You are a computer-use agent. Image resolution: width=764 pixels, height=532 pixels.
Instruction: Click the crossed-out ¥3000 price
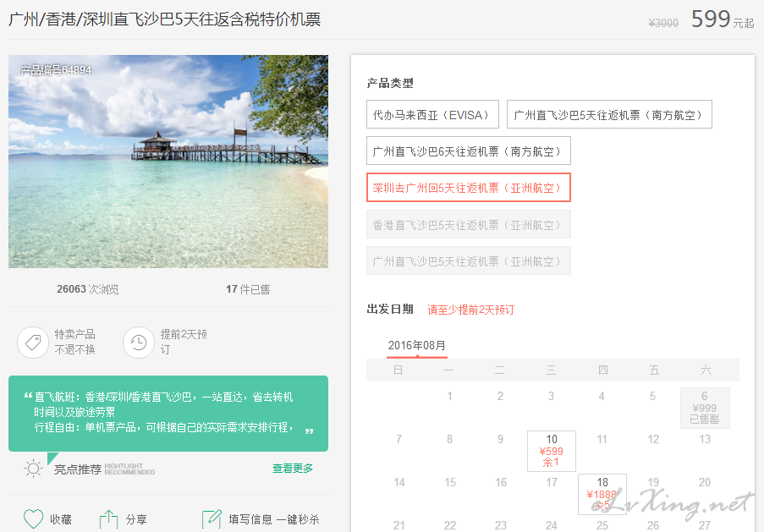click(x=663, y=22)
